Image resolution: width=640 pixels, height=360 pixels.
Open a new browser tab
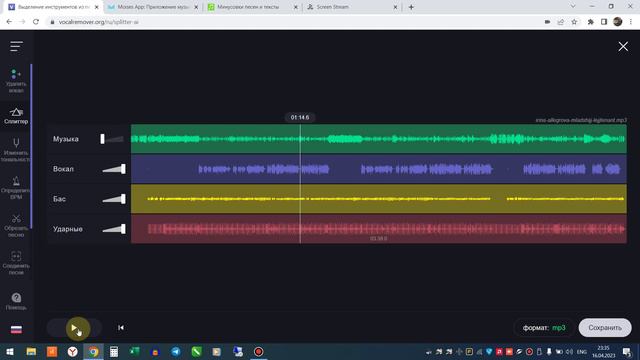[411, 7]
